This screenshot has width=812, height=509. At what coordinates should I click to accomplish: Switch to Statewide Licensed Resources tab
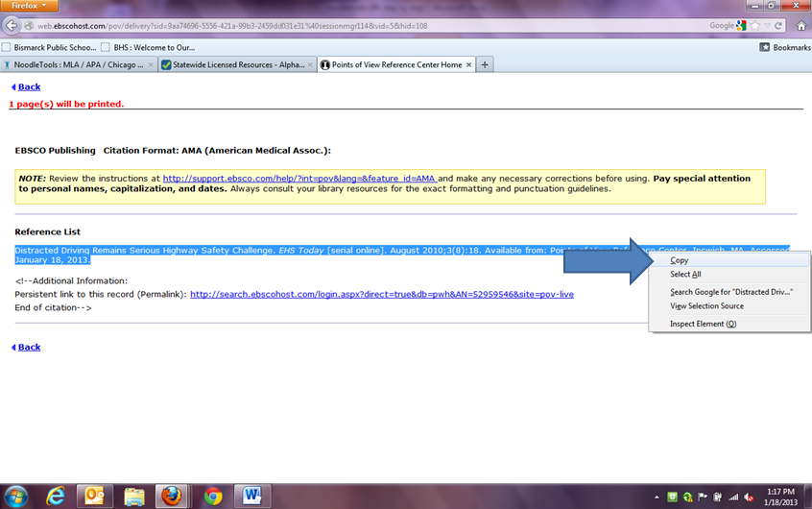[x=237, y=64]
